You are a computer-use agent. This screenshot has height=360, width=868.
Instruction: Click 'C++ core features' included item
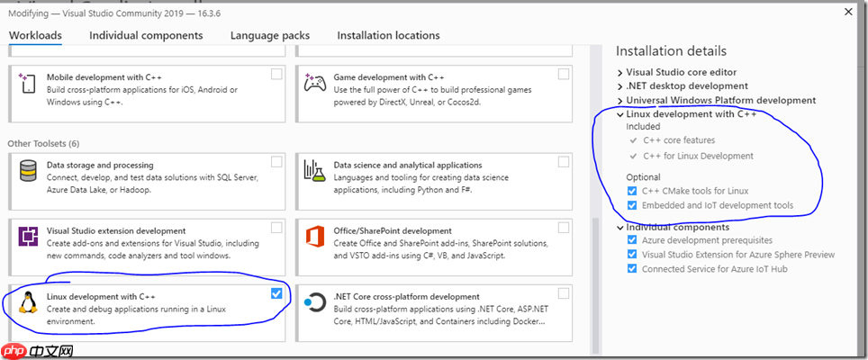pos(679,140)
